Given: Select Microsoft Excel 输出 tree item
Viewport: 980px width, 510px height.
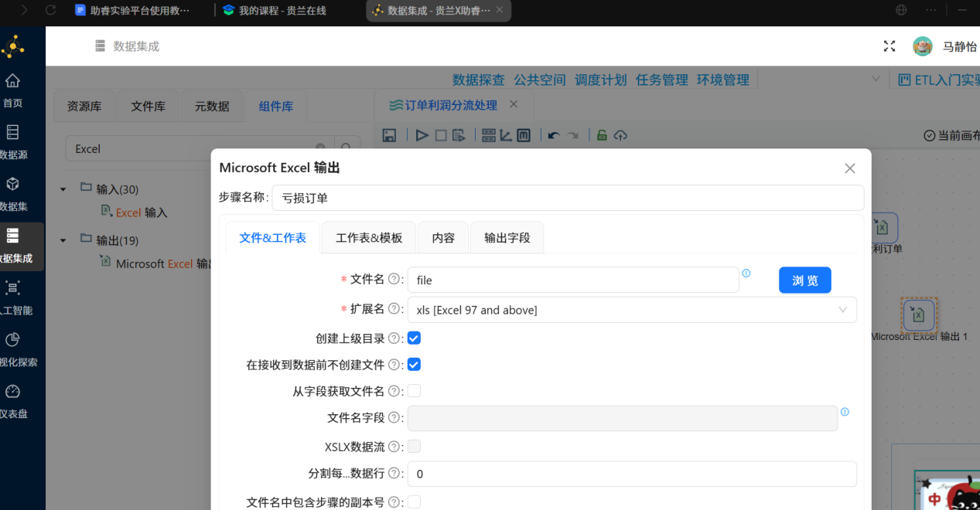Looking at the screenshot, I should pyautogui.click(x=157, y=263).
